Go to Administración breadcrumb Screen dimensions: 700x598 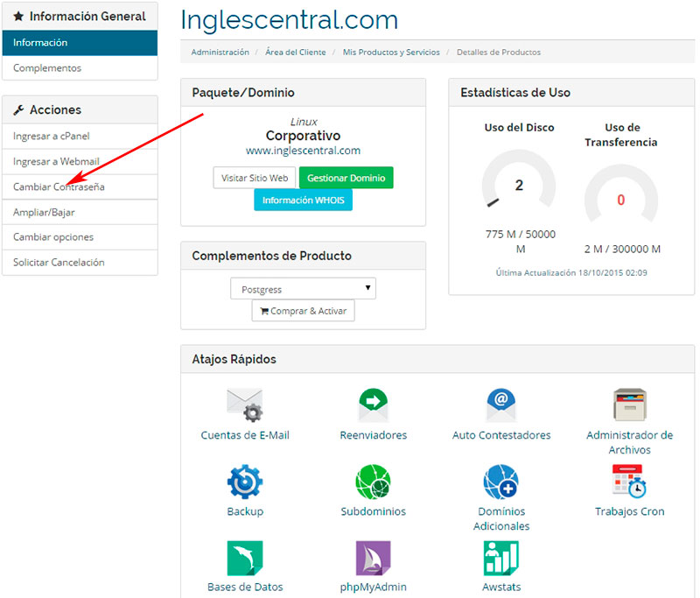click(220, 53)
